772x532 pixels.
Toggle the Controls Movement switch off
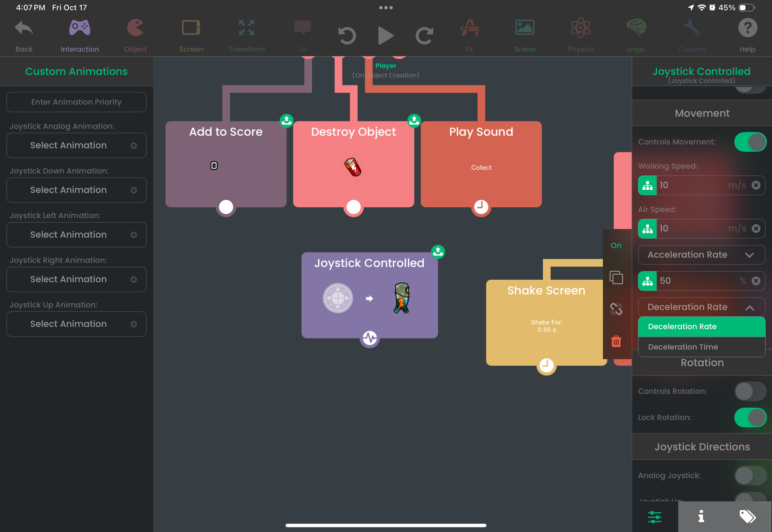click(750, 142)
